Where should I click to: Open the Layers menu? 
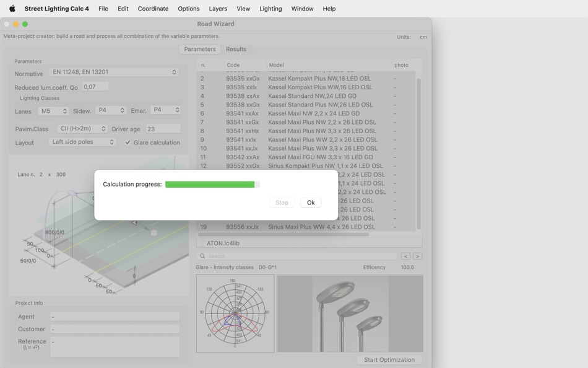pyautogui.click(x=218, y=9)
